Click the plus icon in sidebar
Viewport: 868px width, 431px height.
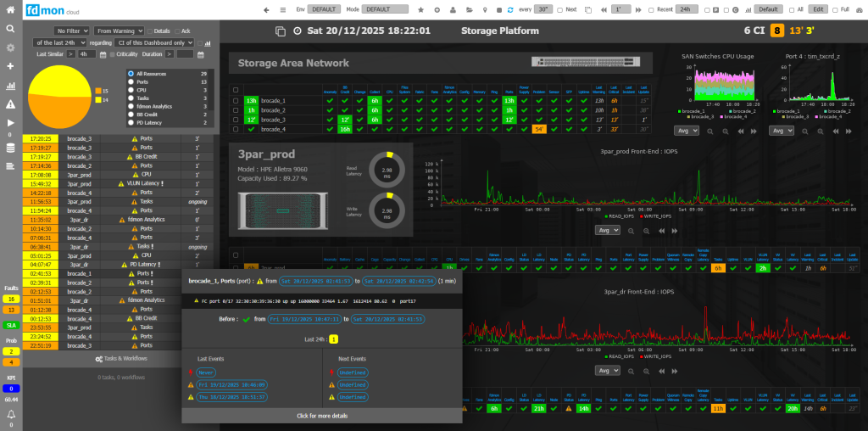click(x=10, y=66)
